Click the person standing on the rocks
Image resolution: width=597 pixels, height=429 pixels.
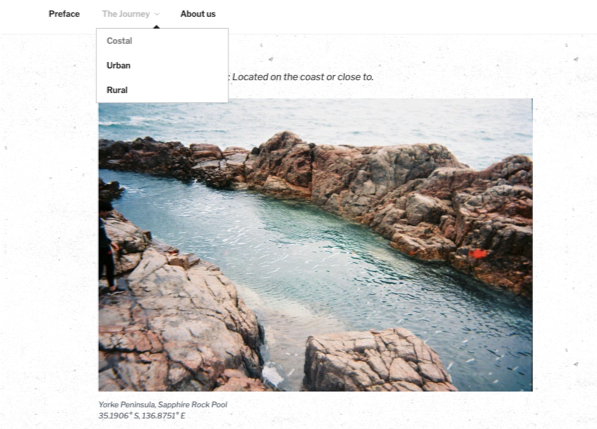coord(107,247)
